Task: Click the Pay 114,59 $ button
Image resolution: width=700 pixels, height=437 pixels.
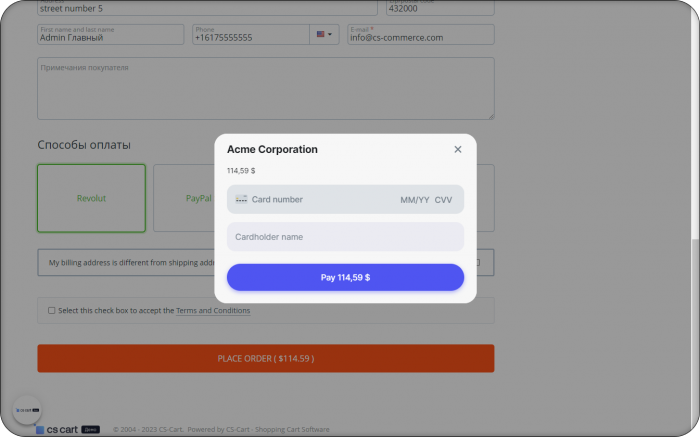Action: point(345,277)
